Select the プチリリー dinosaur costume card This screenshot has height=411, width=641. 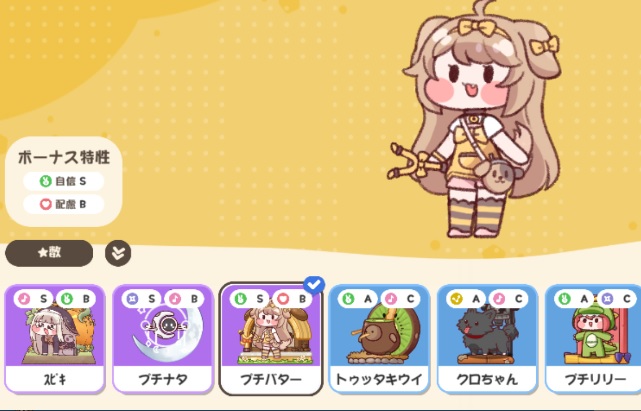pos(593,339)
